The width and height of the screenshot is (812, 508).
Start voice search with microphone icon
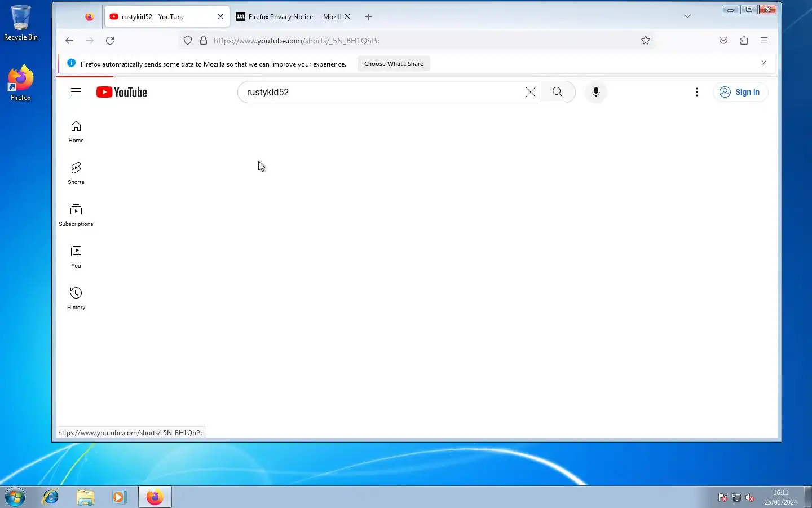595,92
